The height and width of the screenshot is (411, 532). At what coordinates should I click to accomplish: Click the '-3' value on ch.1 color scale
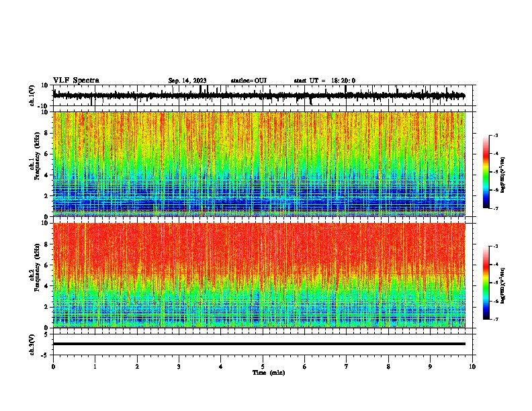tap(495, 135)
